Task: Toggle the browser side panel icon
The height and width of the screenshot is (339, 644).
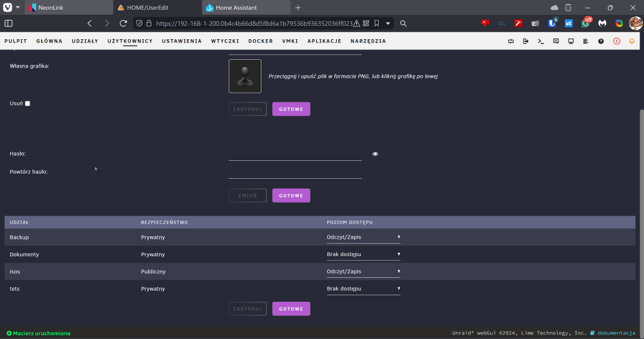Action: click(8, 23)
